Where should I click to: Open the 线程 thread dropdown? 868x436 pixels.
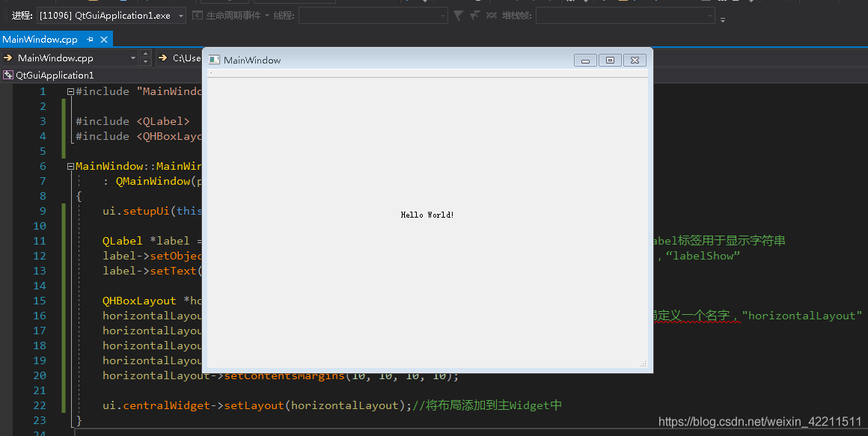coord(373,16)
